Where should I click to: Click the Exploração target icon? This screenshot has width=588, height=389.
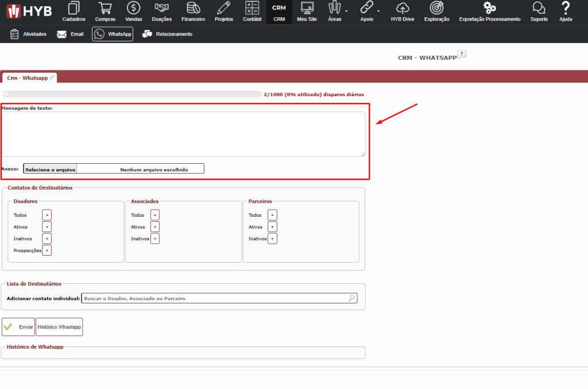[436, 8]
